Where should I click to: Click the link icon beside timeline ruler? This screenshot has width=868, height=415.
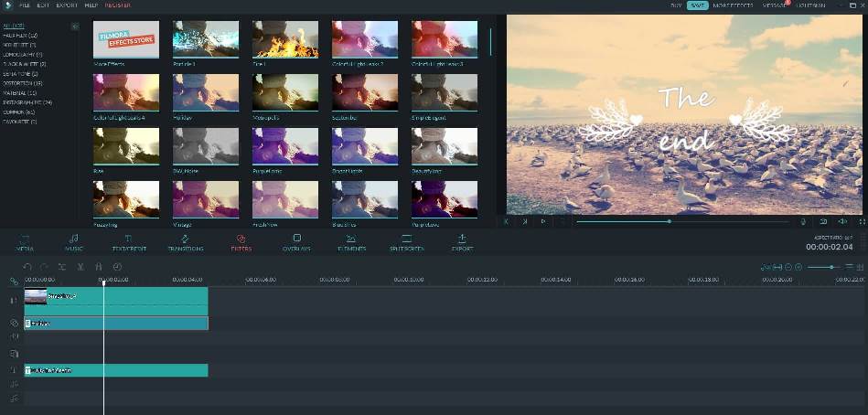pyautogui.click(x=14, y=282)
